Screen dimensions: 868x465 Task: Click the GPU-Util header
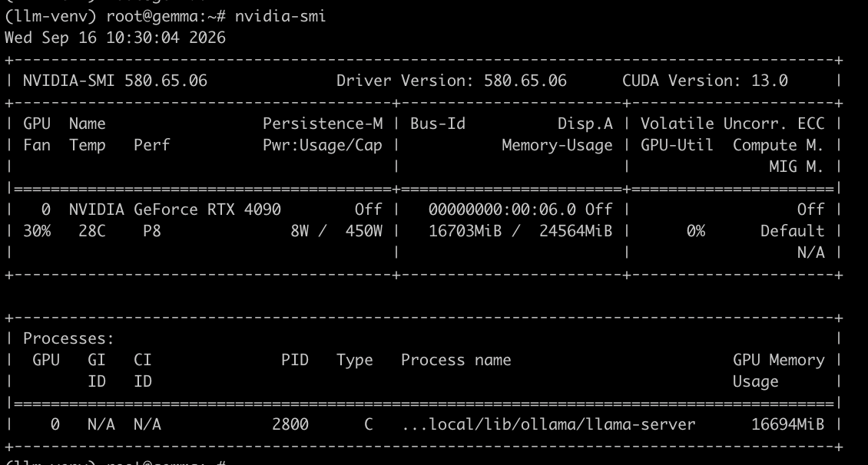[677, 146]
